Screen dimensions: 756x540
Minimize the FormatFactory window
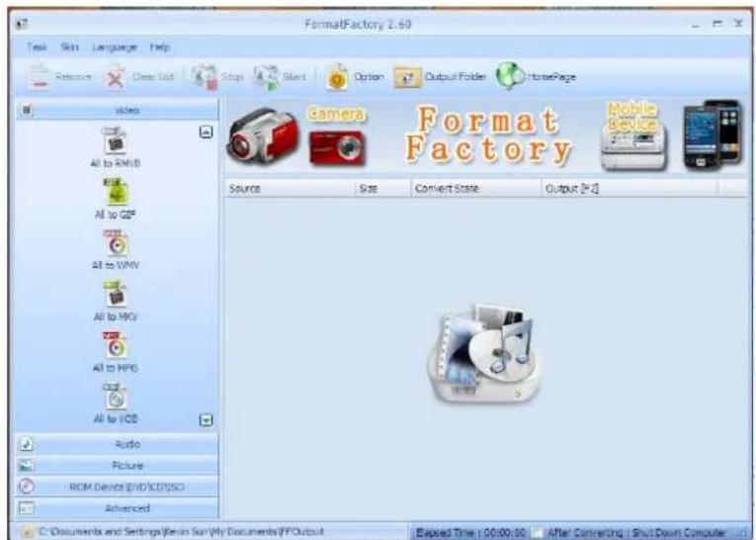click(696, 24)
